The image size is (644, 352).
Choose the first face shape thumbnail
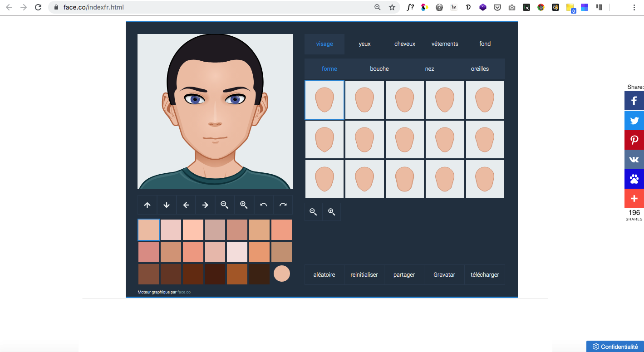[324, 100]
